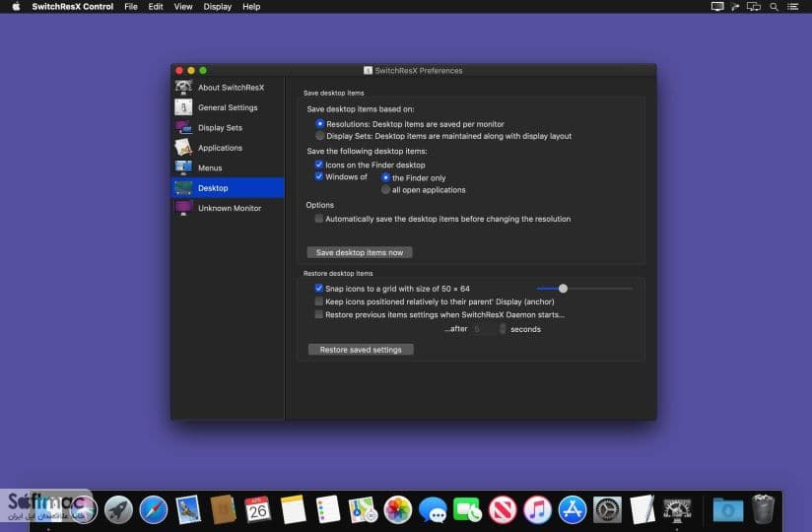Launch Maps from the Dock
The width and height of the screenshot is (812, 532).
click(x=363, y=509)
